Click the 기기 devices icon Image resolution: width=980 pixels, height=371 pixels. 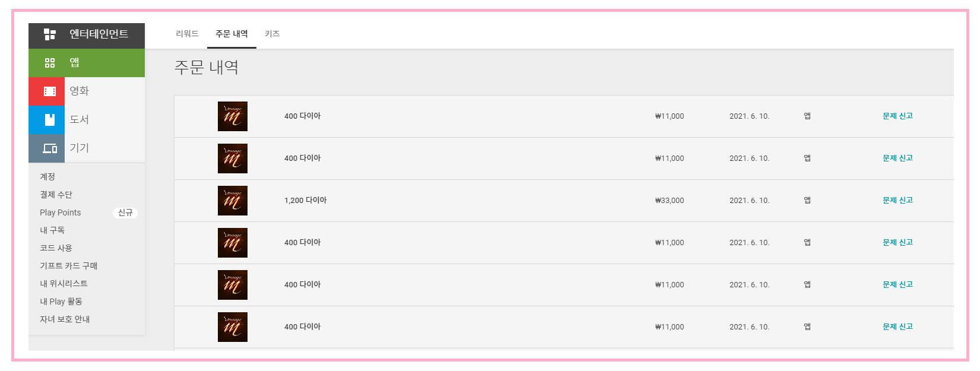[x=50, y=148]
